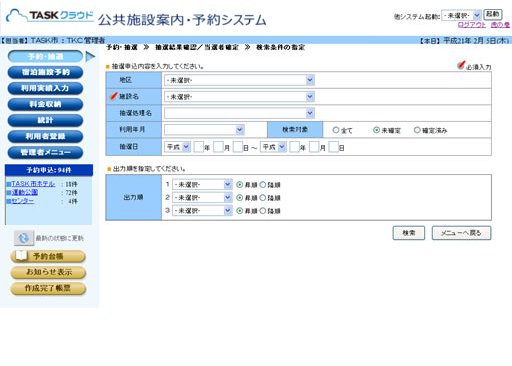Open output order 1 dropdown
The height and width of the screenshot is (366, 512).
tap(202, 184)
